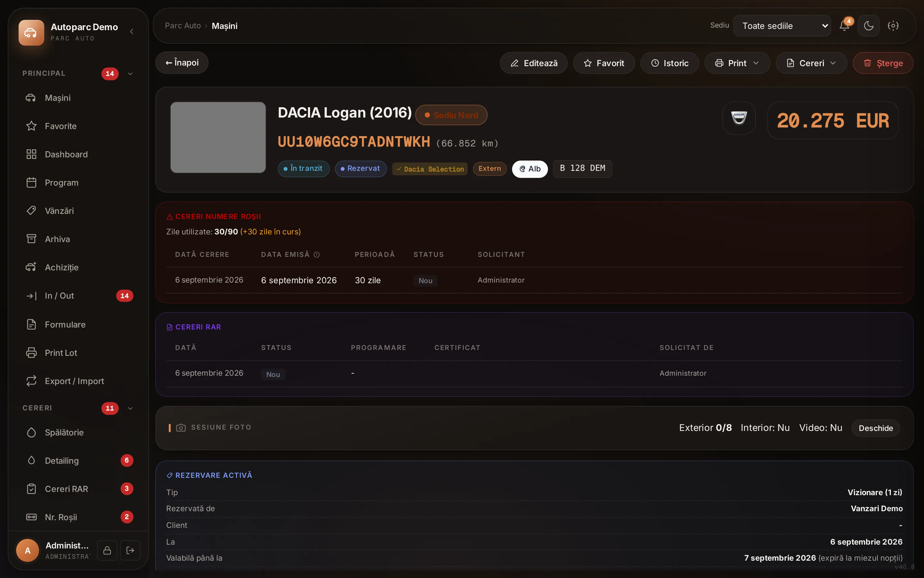
Task: Click the Vanzari Demo reserver name
Action: tap(877, 509)
